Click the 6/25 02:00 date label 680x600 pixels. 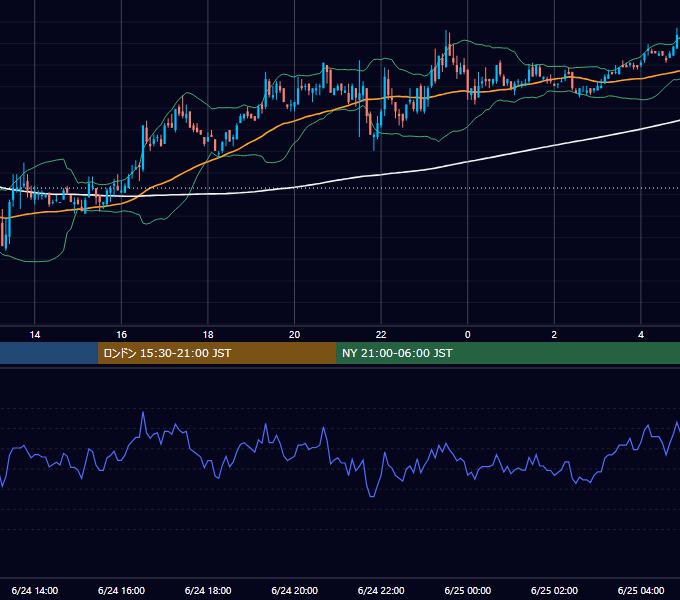(554, 590)
